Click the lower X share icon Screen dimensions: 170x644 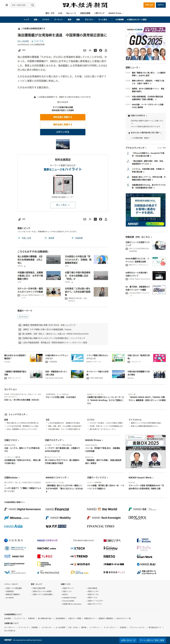[x=95, y=219]
